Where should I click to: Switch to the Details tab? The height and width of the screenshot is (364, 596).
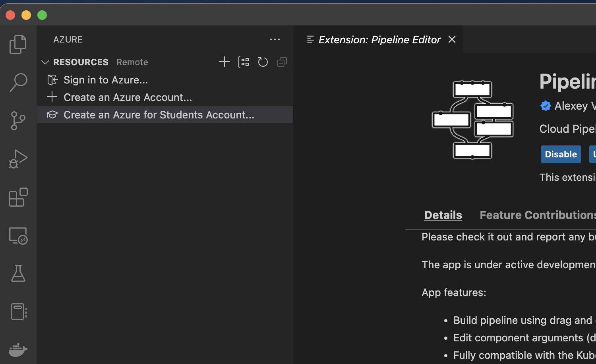443,215
